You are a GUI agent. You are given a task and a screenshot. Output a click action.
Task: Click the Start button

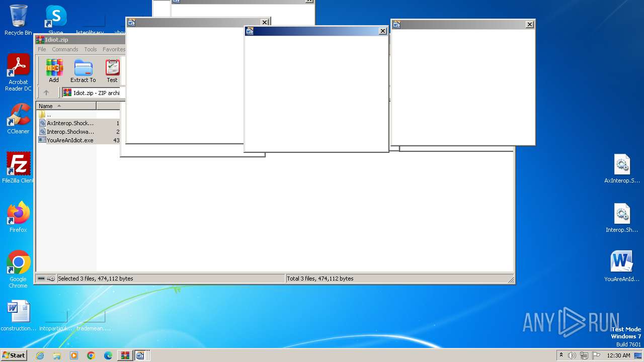point(14,355)
